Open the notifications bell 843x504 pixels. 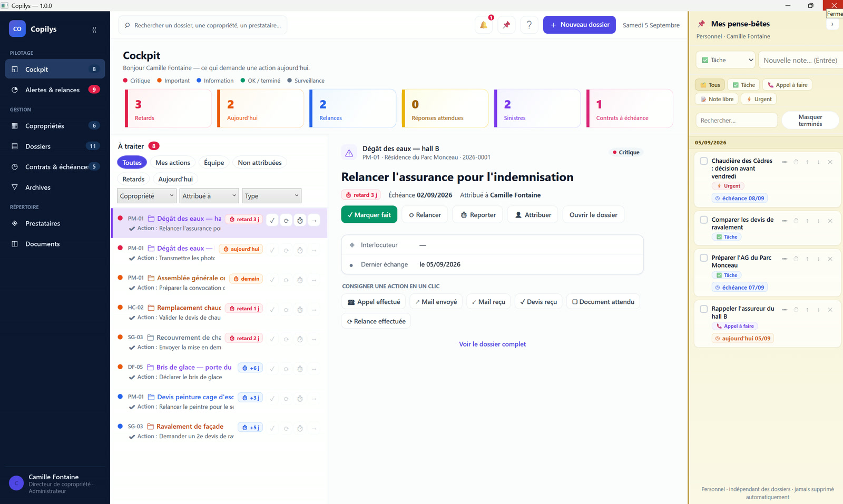(484, 25)
